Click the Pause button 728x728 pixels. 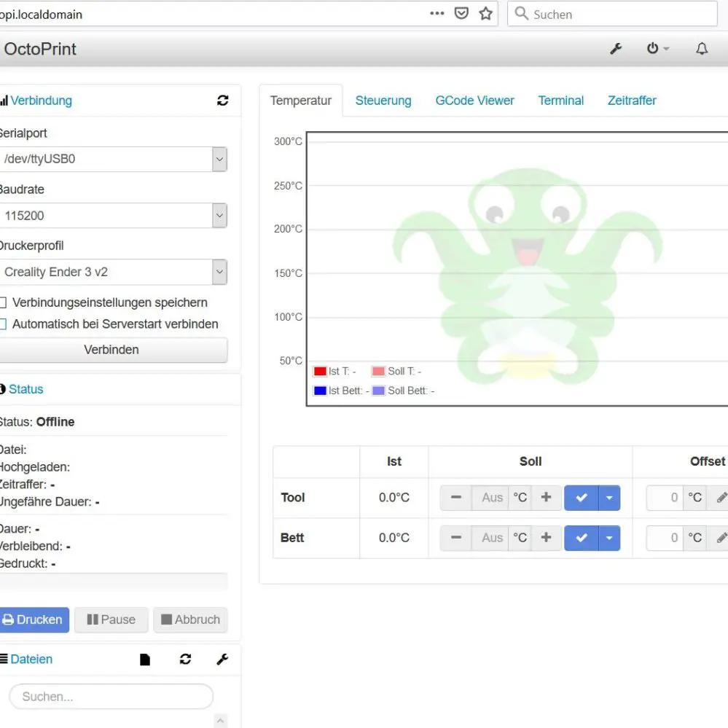coord(111,620)
